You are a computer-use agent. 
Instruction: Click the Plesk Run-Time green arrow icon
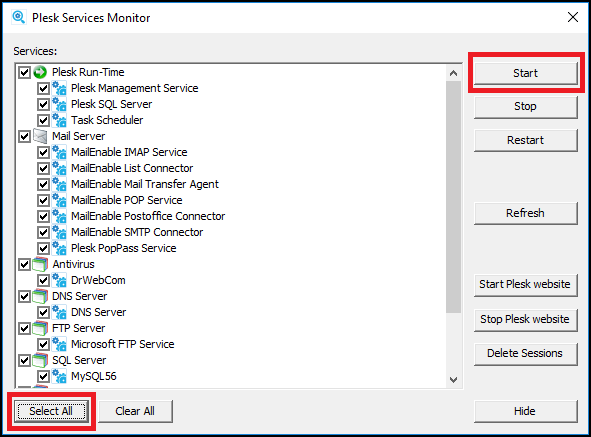point(40,72)
